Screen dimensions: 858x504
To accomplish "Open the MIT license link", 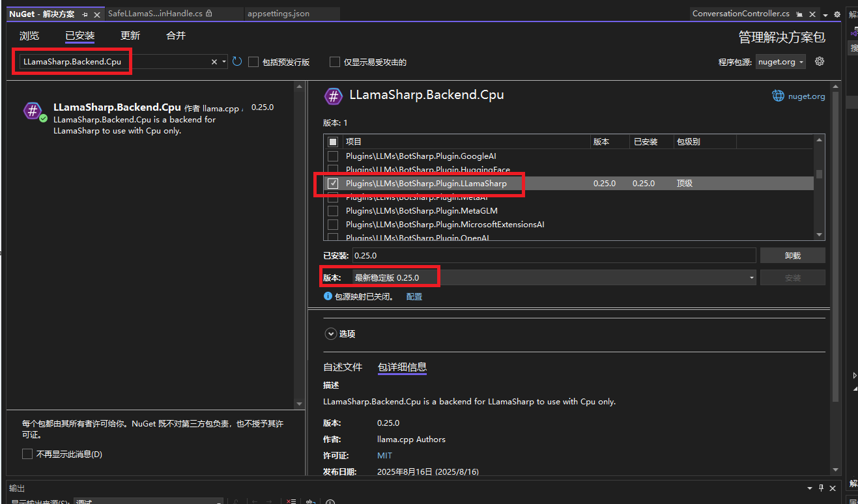I will click(x=384, y=456).
